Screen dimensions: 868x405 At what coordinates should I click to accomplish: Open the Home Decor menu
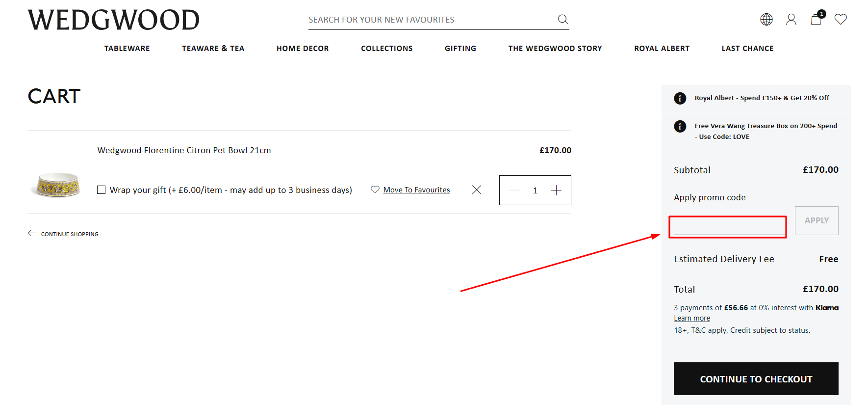pos(303,49)
